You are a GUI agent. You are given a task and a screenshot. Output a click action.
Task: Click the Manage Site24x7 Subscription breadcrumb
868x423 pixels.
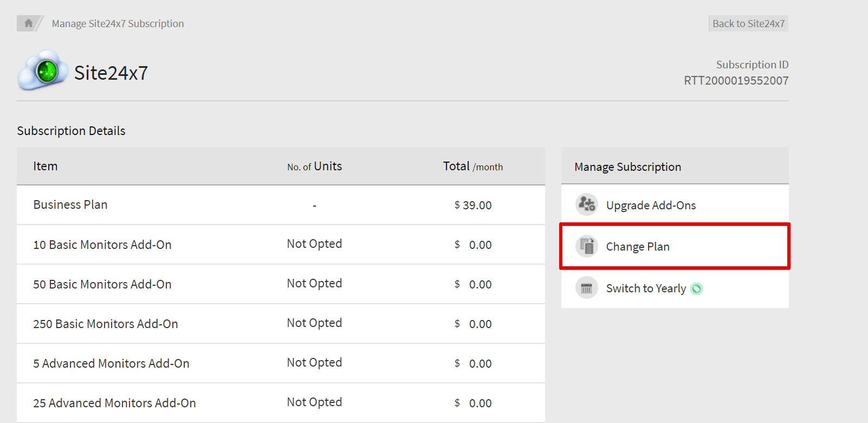click(118, 23)
